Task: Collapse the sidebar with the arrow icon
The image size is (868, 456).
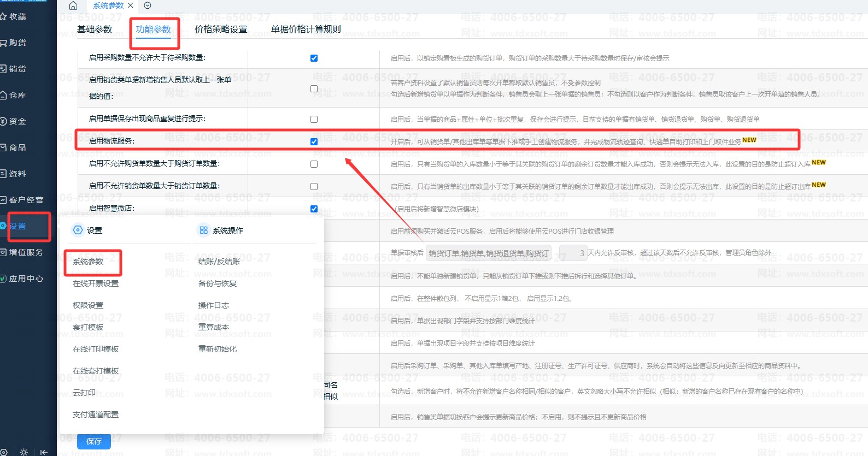Action: (44, 452)
